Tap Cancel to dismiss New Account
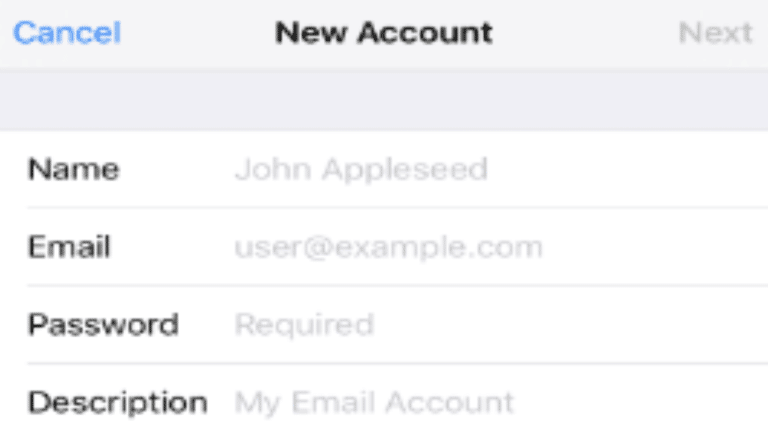This screenshot has height=438, width=768. click(x=67, y=33)
